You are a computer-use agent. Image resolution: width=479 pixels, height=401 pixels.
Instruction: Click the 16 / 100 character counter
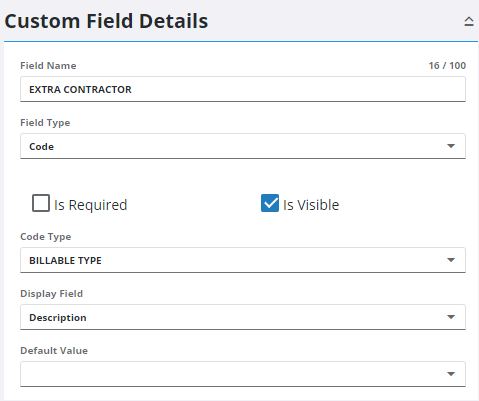pyautogui.click(x=447, y=66)
